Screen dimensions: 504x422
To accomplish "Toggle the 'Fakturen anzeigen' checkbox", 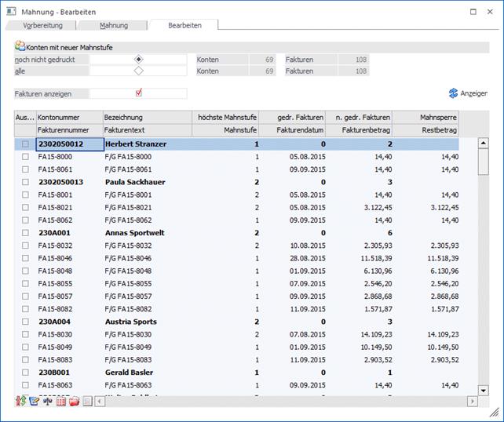I will click(x=138, y=93).
